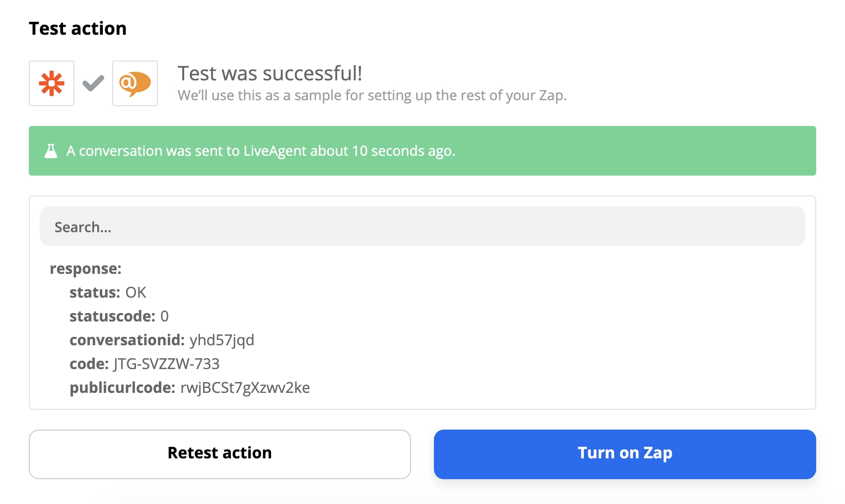Click the Zapier orange asterisk icon
Image resolution: width=845 pixels, height=504 pixels.
[x=51, y=83]
